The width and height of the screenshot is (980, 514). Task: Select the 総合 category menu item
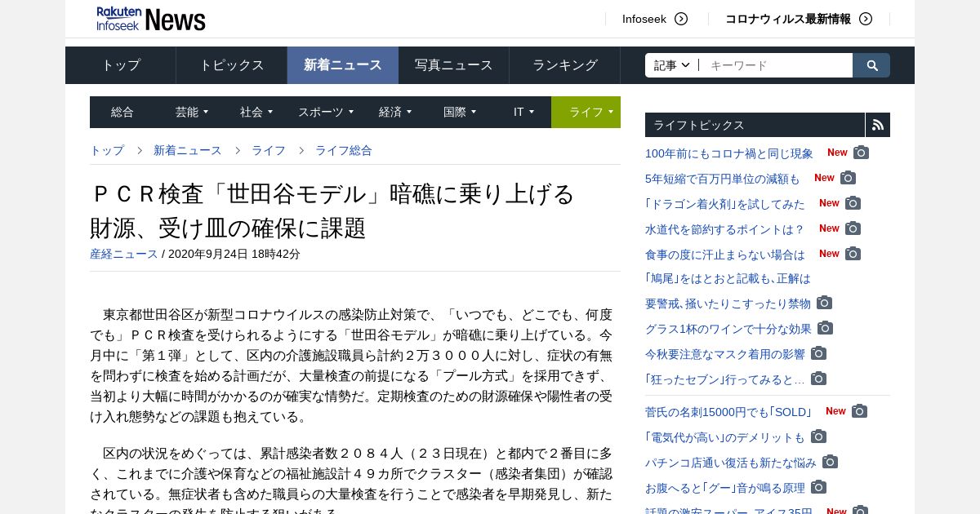coord(122,112)
